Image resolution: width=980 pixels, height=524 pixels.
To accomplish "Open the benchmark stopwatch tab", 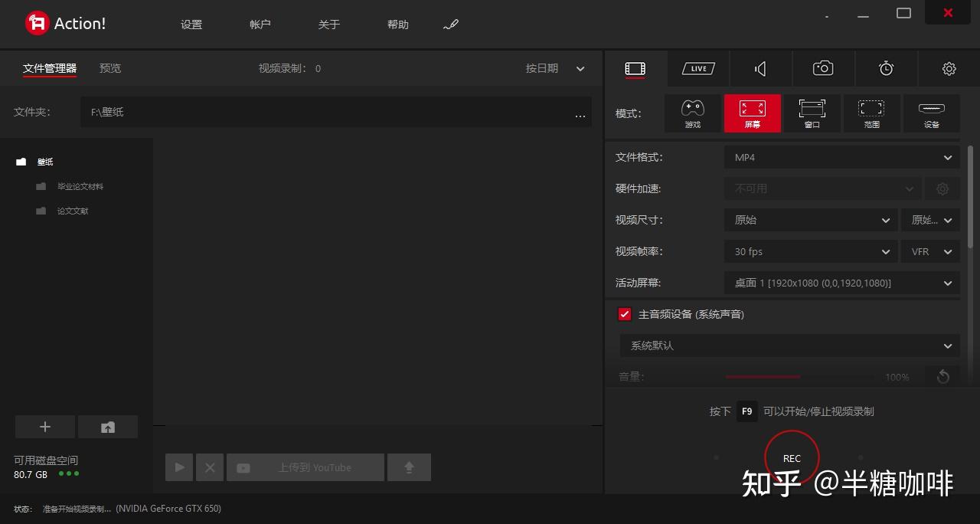I will (886, 69).
